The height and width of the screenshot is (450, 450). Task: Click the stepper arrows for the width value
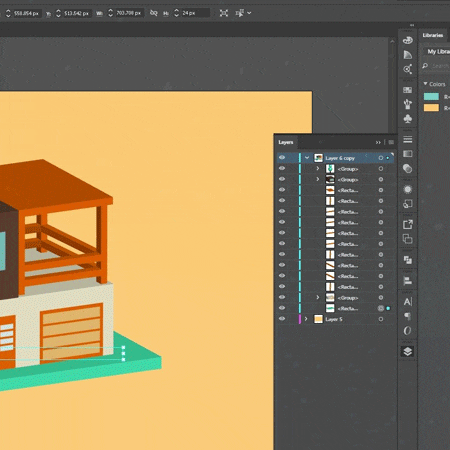(110, 13)
